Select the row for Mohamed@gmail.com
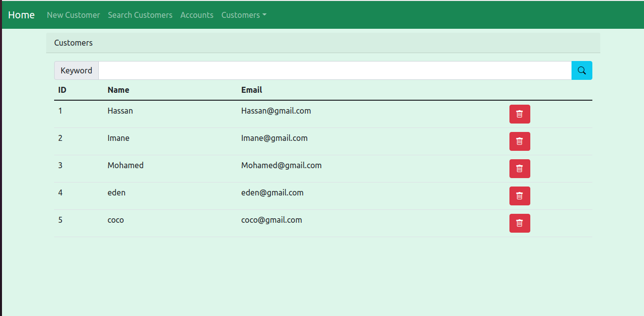The width and height of the screenshot is (644, 316). pos(281,165)
